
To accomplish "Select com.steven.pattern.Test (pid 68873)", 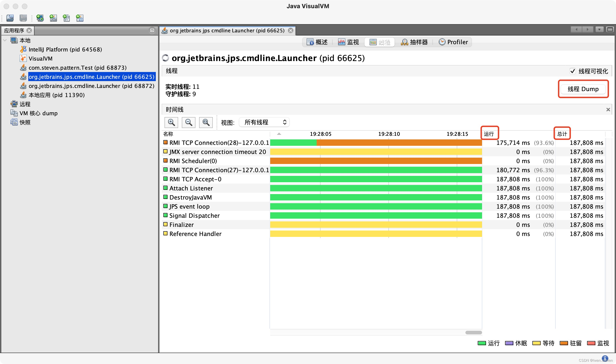I will (x=77, y=67).
